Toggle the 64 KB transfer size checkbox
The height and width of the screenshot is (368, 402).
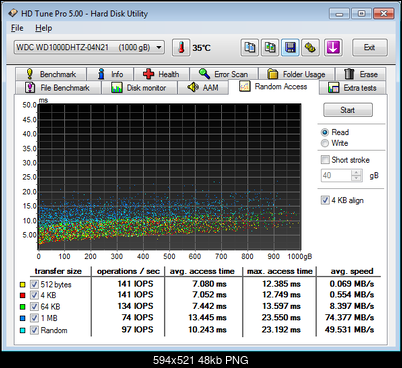34,306
